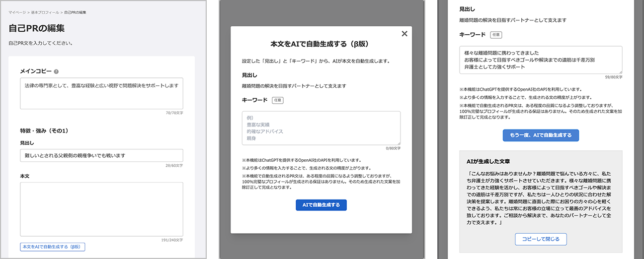Click the blue AIで自動生成する button

coord(321,205)
